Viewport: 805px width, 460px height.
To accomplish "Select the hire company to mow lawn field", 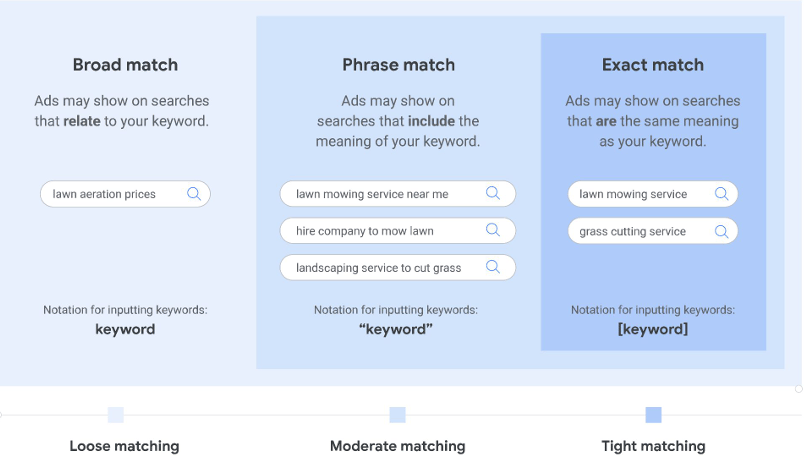I will point(398,231).
